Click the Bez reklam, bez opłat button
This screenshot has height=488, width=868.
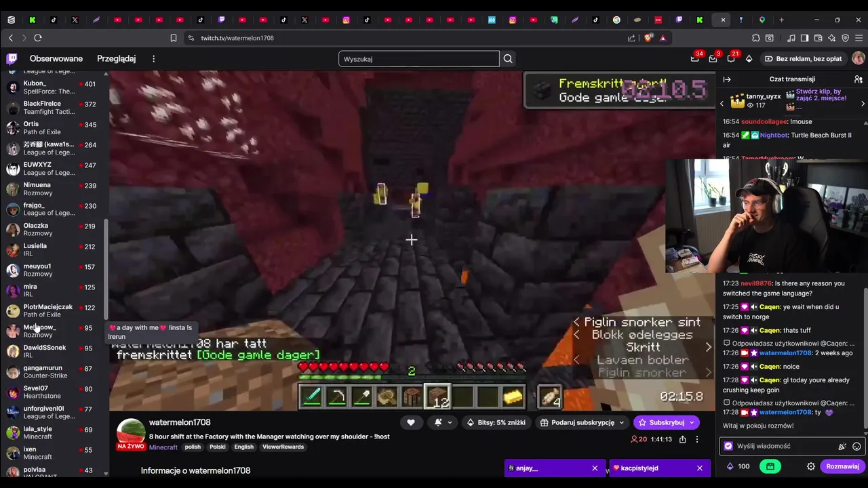803,59
